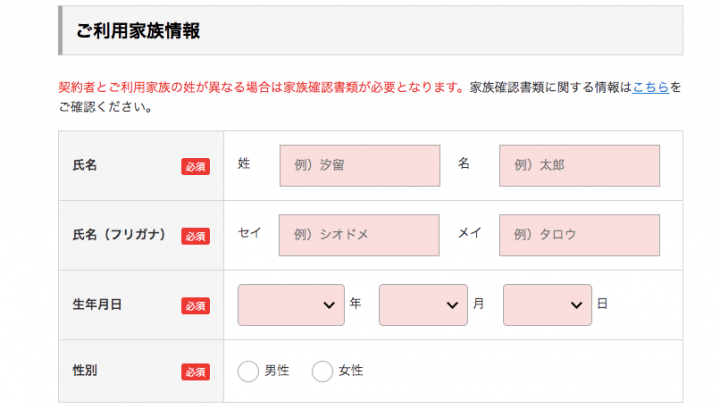This screenshot has width=720, height=409.
Task: Click the 必須 badge beside 生年月日
Action: coord(195,306)
